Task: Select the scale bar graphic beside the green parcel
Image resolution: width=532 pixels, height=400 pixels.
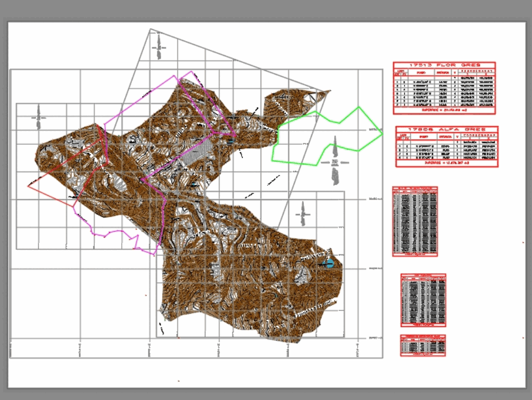Action: (x=335, y=163)
